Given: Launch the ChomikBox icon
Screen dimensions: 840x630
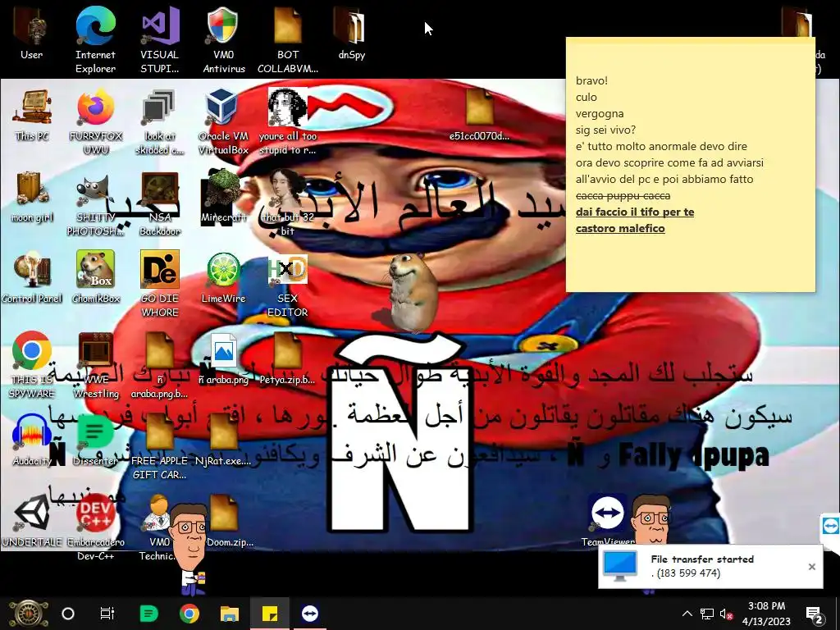Looking at the screenshot, I should pyautogui.click(x=95, y=271).
